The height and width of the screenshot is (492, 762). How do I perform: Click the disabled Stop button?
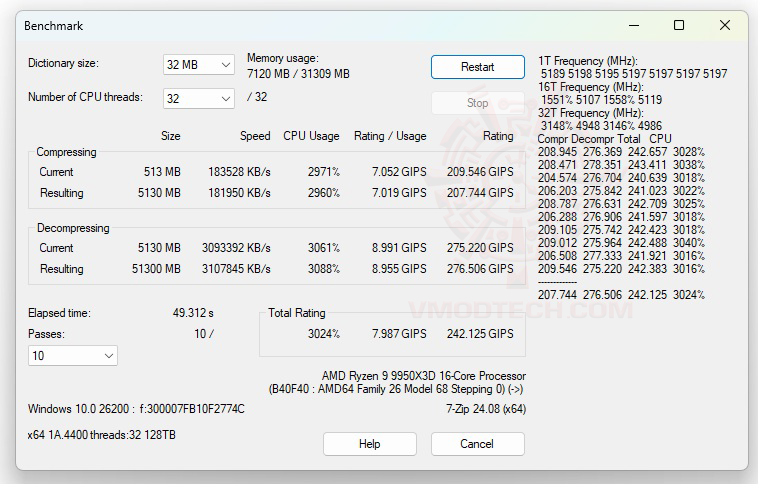[x=477, y=103]
